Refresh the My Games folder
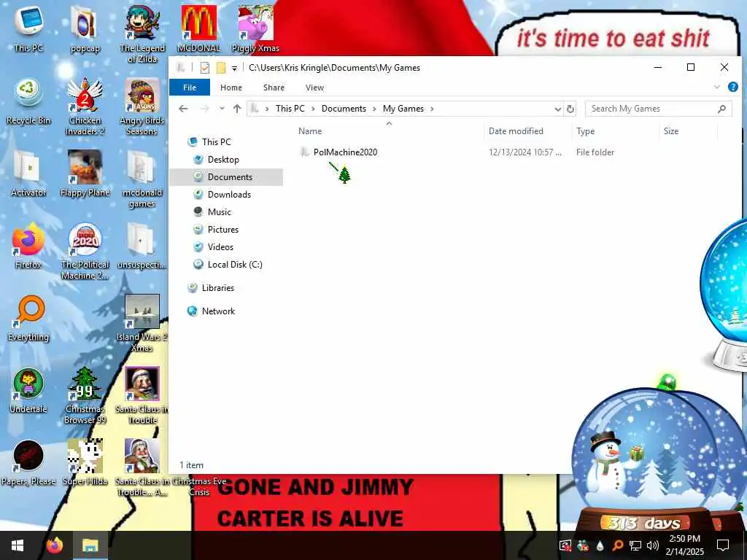 click(x=570, y=109)
